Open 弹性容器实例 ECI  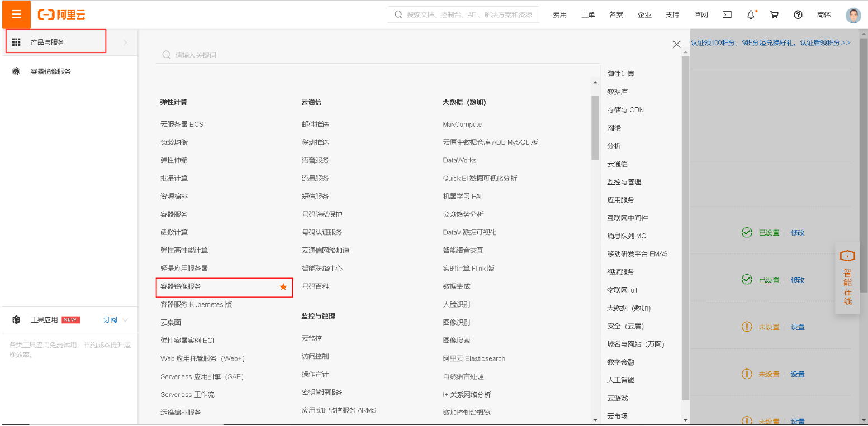tap(187, 341)
